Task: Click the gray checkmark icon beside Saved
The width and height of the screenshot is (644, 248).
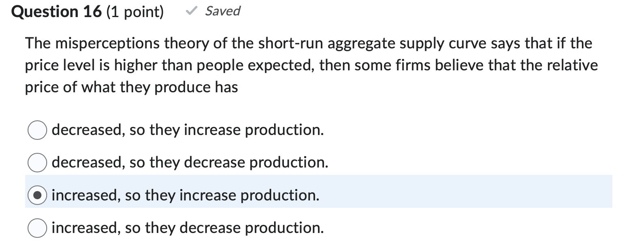Action: (191, 11)
